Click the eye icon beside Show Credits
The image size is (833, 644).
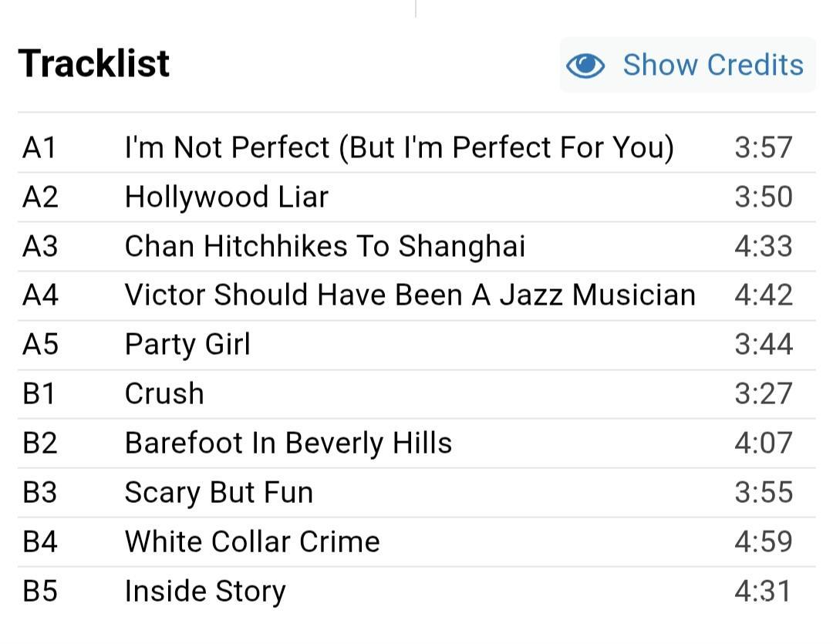(585, 66)
